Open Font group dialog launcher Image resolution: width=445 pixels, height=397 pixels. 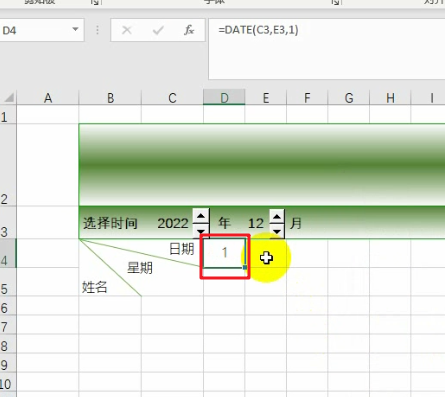click(x=335, y=2)
